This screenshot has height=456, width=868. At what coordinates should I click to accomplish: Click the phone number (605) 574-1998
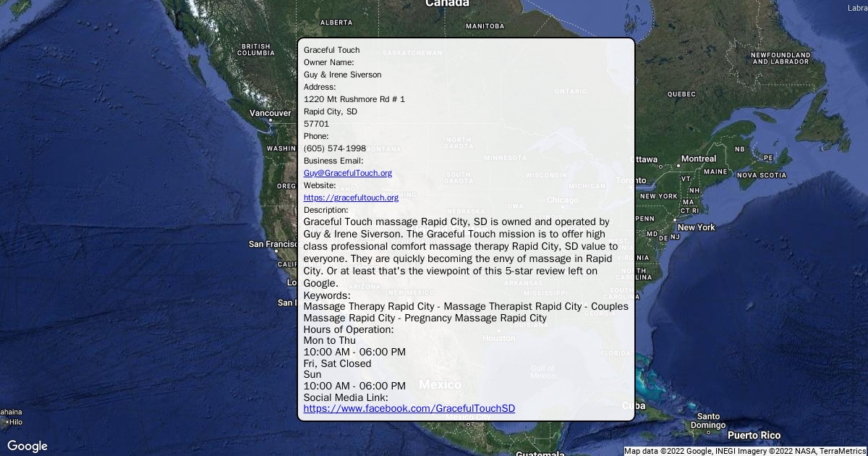pyautogui.click(x=335, y=148)
